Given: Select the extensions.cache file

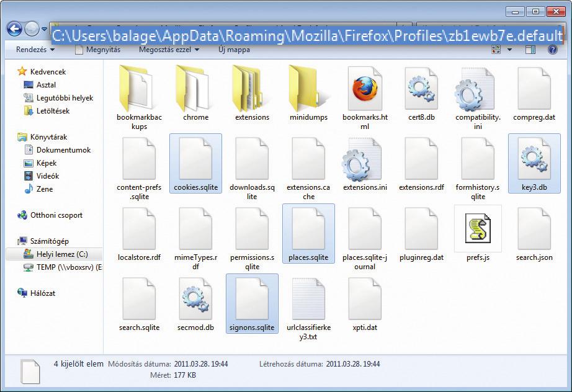Looking at the screenshot, I should (308, 167).
